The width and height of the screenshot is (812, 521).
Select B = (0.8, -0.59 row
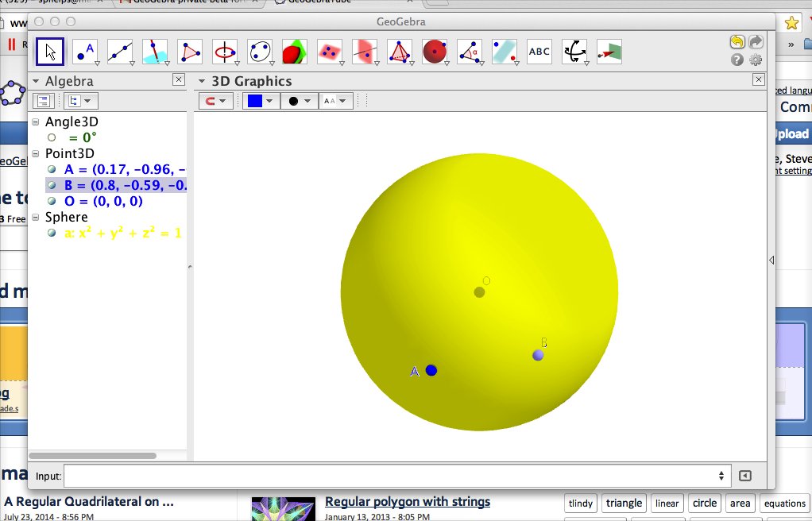(116, 185)
